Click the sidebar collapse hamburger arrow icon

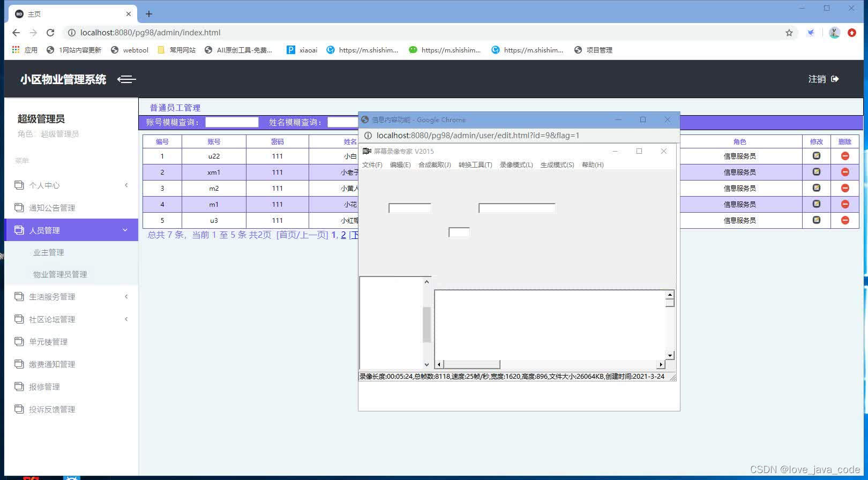[126, 80]
